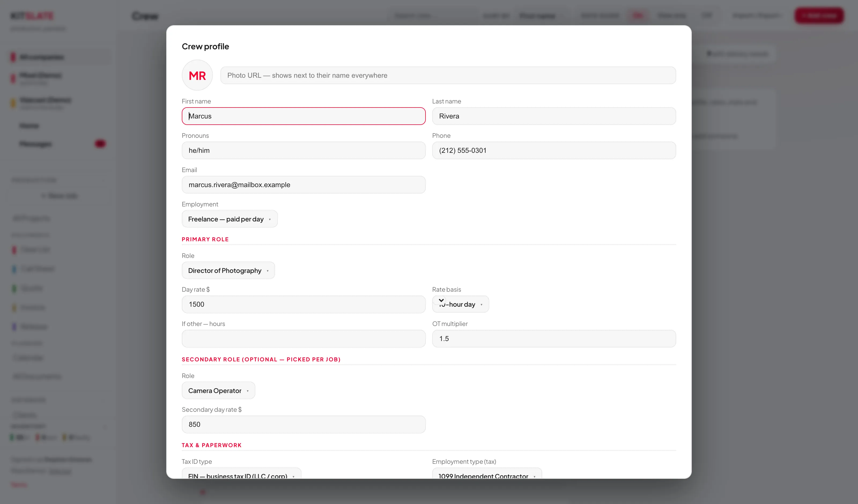Open the secondary Role dropdown Camera Operator
This screenshot has width=858, height=504.
click(x=218, y=391)
